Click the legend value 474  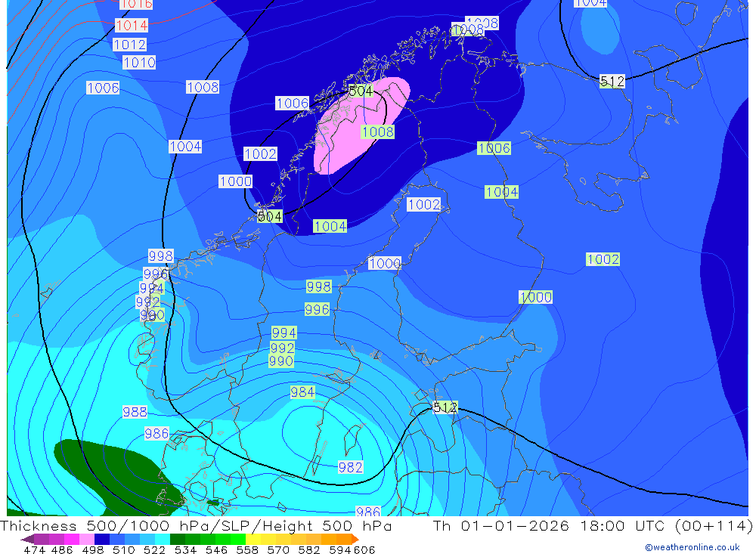(x=34, y=549)
